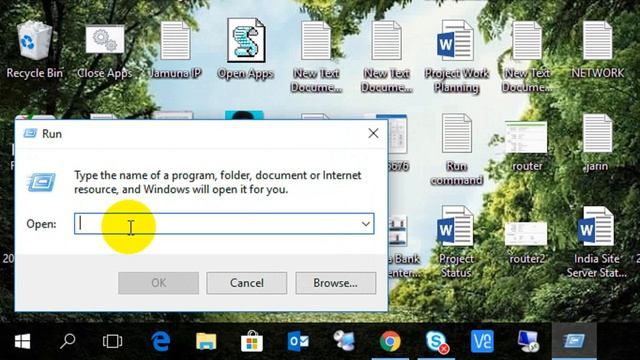Open Skype from the taskbar
Image resolution: width=640 pixels, height=360 pixels.
[436, 341]
